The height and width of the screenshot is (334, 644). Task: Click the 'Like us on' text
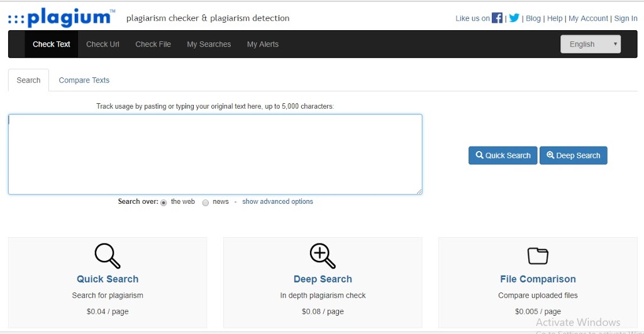473,18
